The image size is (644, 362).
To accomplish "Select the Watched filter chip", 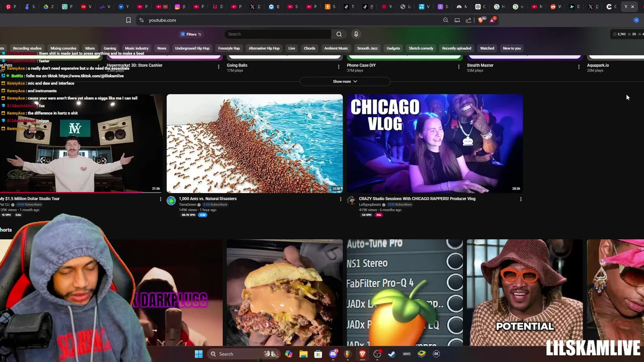I will 487,48.
